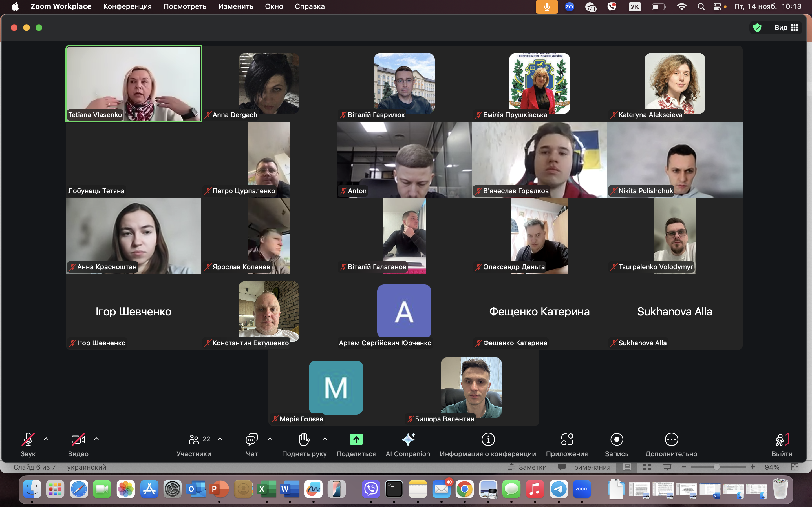This screenshot has width=812, height=507.
Task: Select Tetiana Vlasenko's video tile
Action: [x=134, y=83]
